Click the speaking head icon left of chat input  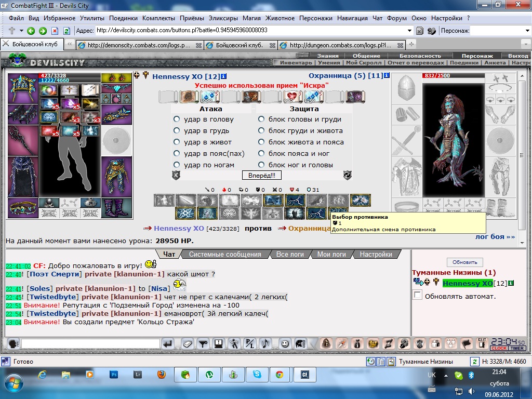pyautogui.click(x=13, y=344)
